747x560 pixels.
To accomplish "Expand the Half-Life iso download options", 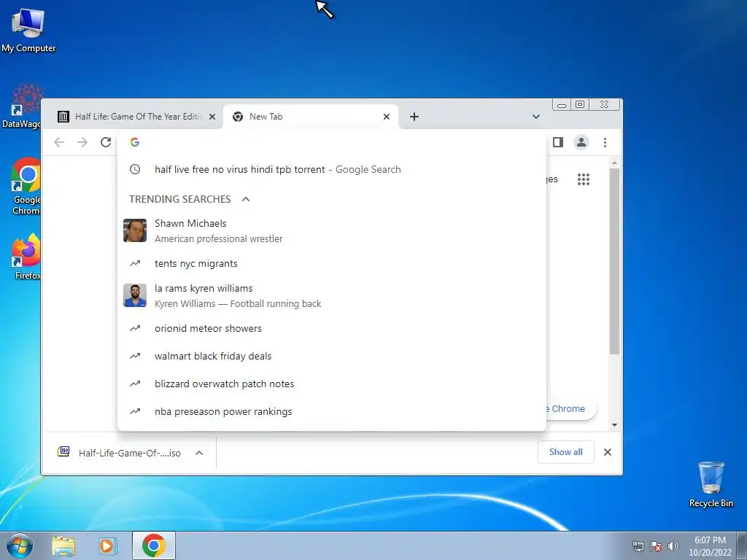I will (199, 453).
